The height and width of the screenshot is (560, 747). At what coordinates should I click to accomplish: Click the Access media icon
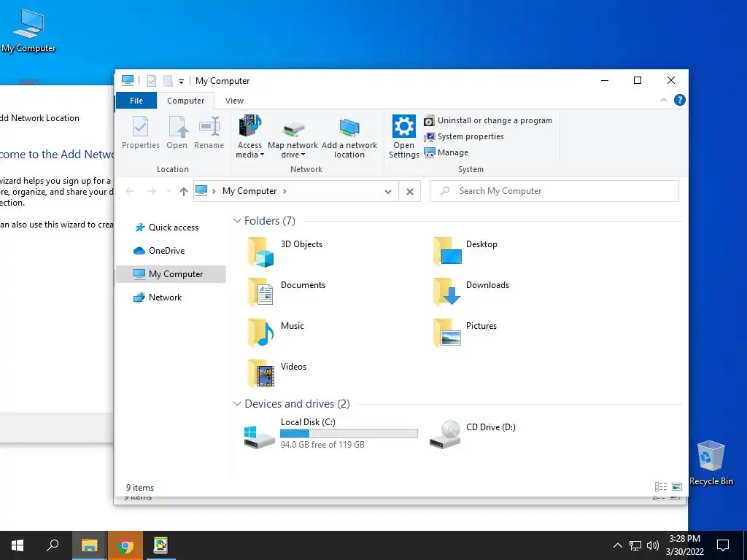pyautogui.click(x=249, y=126)
